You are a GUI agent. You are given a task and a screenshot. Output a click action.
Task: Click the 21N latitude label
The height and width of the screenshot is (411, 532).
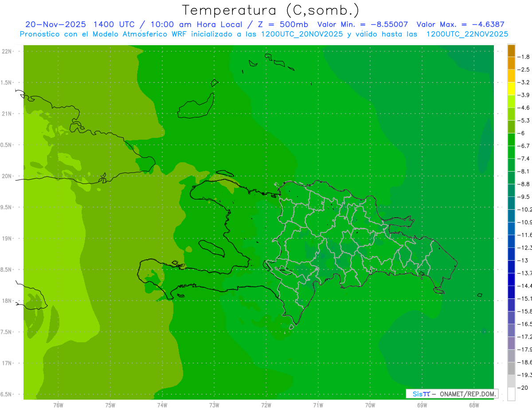click(7, 114)
